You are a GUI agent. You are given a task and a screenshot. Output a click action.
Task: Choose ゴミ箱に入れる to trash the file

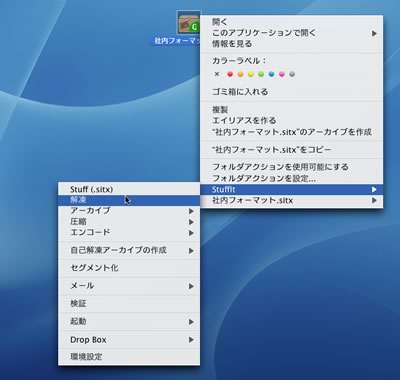[292, 92]
